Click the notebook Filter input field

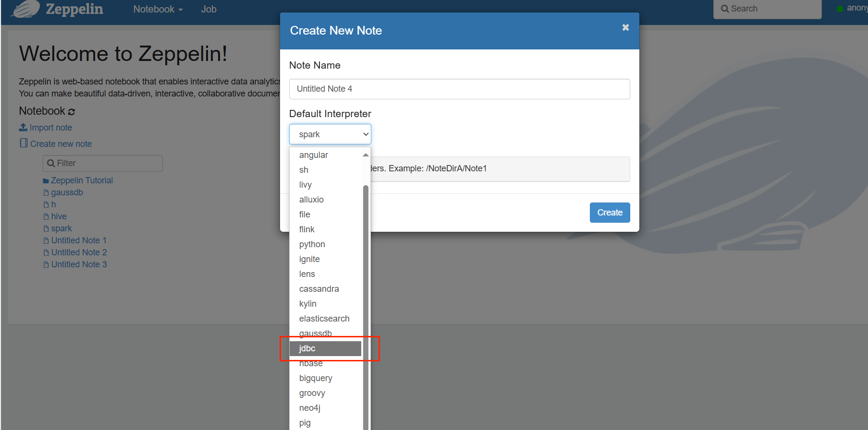tap(103, 163)
